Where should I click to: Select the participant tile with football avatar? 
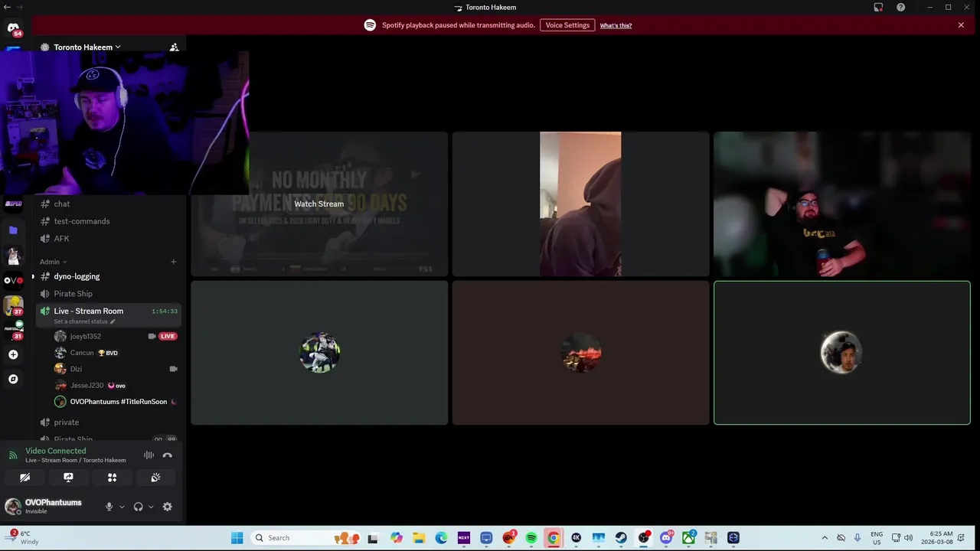319,353
